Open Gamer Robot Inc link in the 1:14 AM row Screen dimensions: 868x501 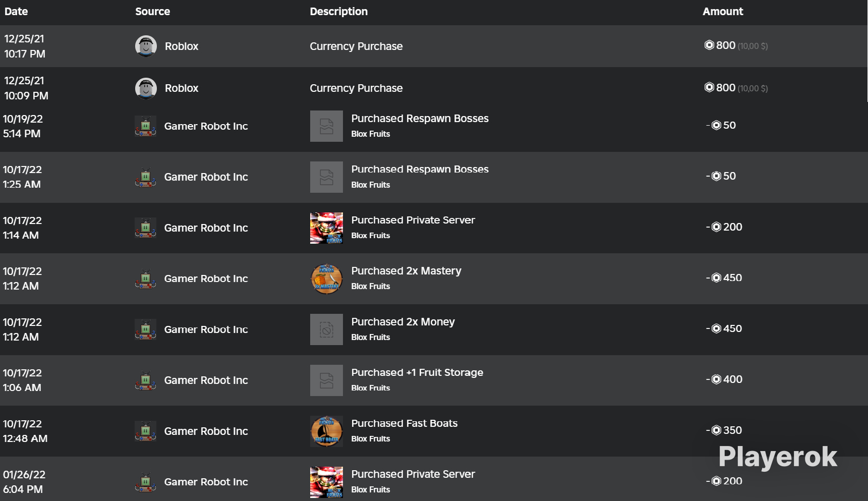tap(206, 228)
